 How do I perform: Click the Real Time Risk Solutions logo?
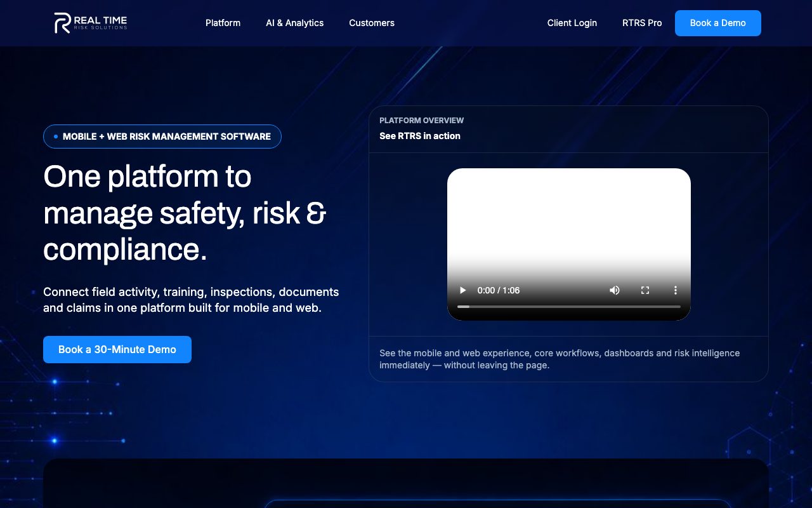(91, 23)
